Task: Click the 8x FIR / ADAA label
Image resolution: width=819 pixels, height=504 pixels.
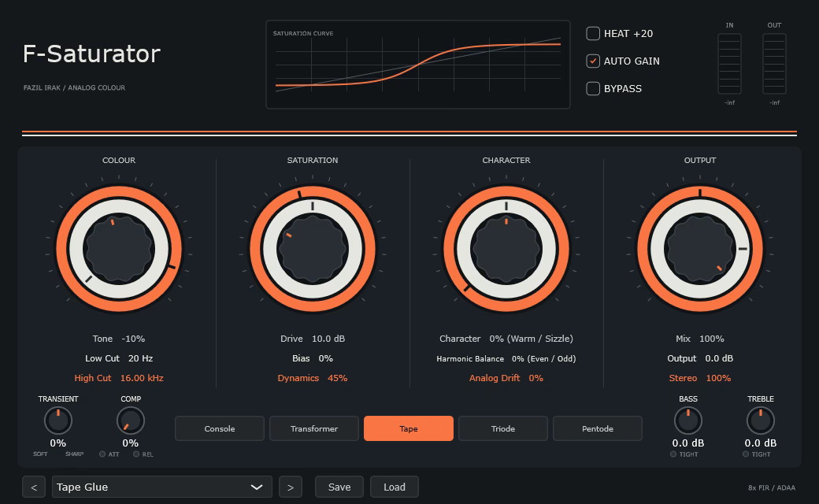Action: (772, 487)
